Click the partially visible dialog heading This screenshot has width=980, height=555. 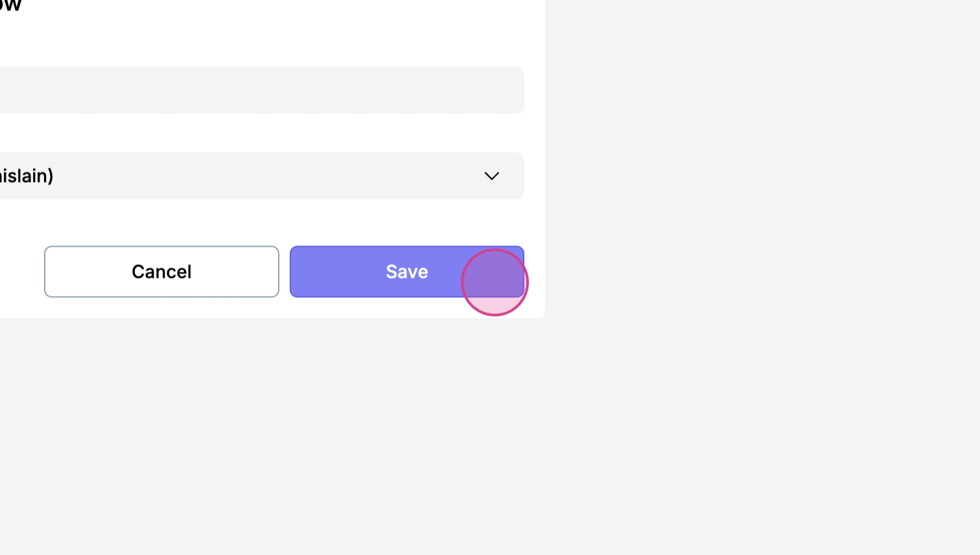click(10, 6)
